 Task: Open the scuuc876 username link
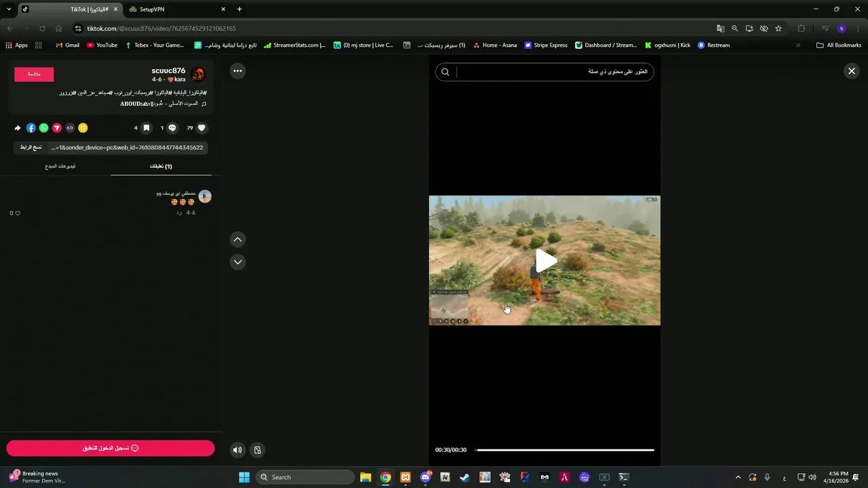pyautogui.click(x=168, y=70)
